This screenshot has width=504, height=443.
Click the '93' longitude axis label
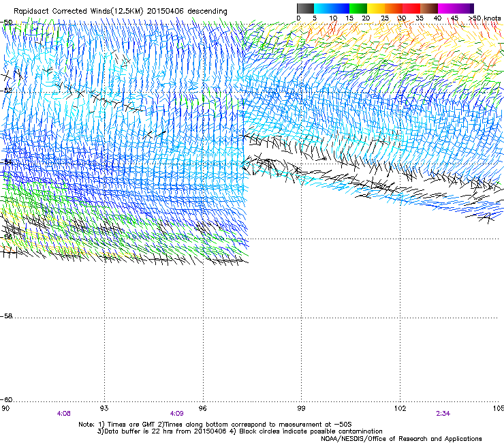104,408
